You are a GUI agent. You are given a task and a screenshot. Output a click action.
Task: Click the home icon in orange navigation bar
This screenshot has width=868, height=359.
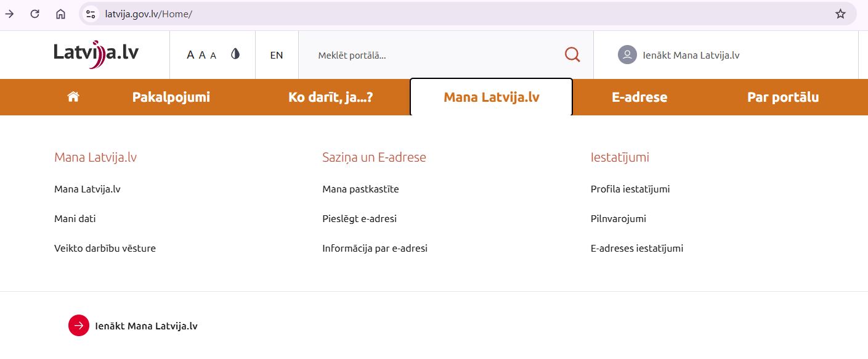coord(73,97)
